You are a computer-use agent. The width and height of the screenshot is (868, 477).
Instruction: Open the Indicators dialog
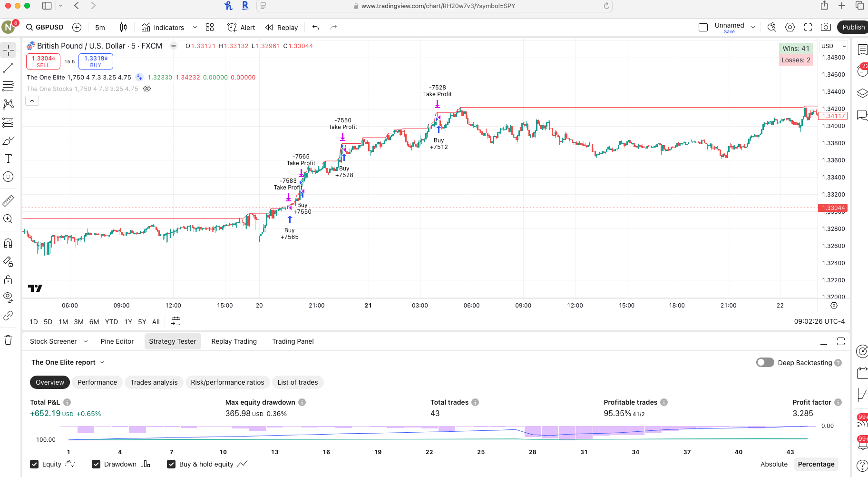point(163,27)
